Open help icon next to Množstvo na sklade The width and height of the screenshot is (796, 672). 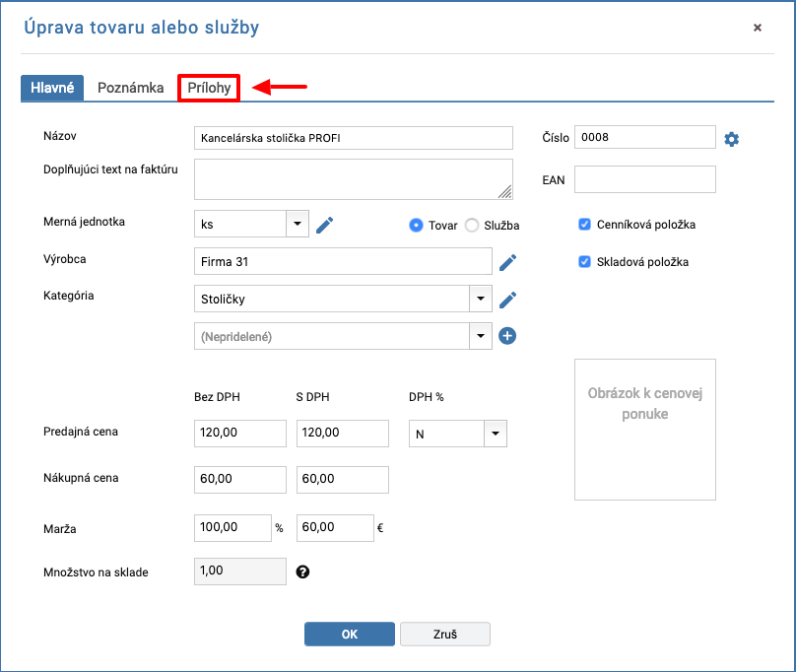(302, 571)
